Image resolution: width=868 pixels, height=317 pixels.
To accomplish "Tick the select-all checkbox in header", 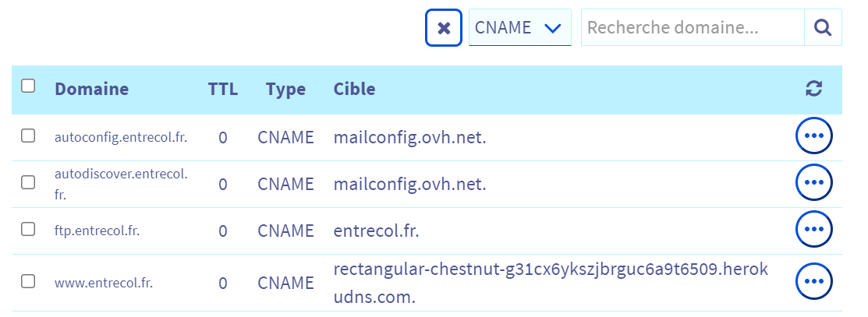I will 28,86.
